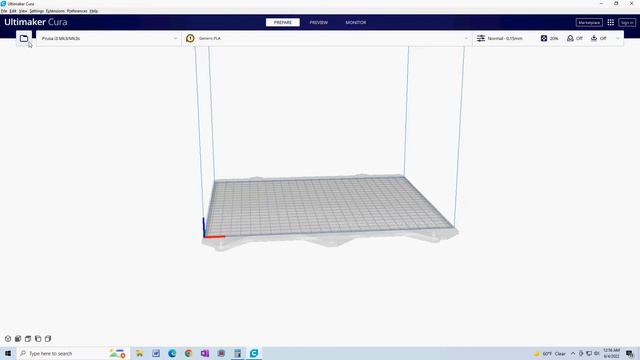The height and width of the screenshot is (360, 640).
Task: Click the material warning extruder icon
Action: [x=190, y=38]
